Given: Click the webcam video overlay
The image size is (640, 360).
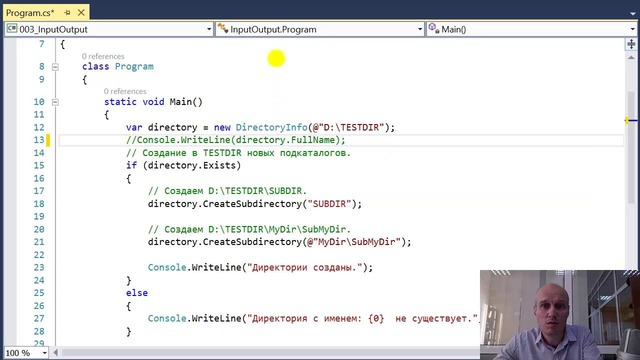Looking at the screenshot, I should tap(560, 315).
